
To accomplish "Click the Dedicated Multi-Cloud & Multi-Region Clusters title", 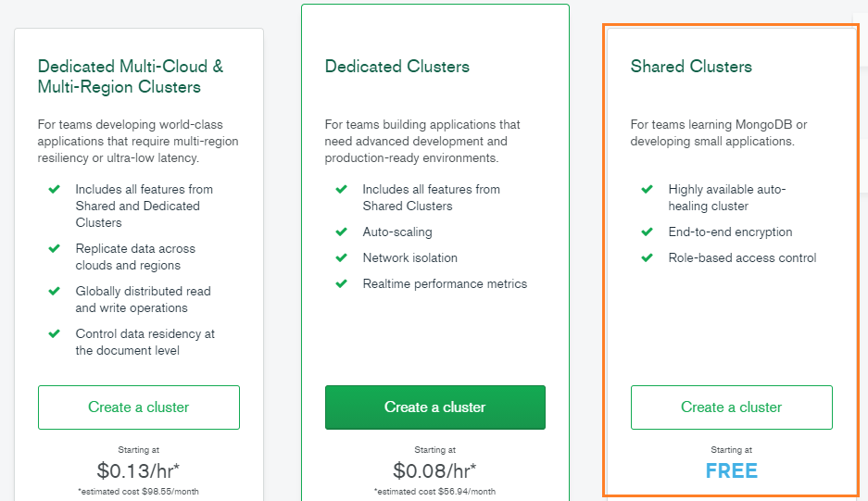I will (131, 77).
